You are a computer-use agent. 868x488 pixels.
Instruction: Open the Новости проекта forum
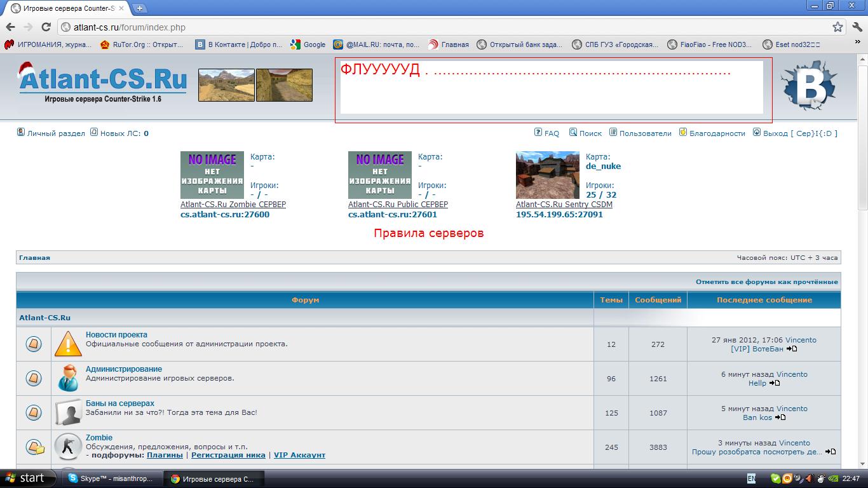[116, 335]
